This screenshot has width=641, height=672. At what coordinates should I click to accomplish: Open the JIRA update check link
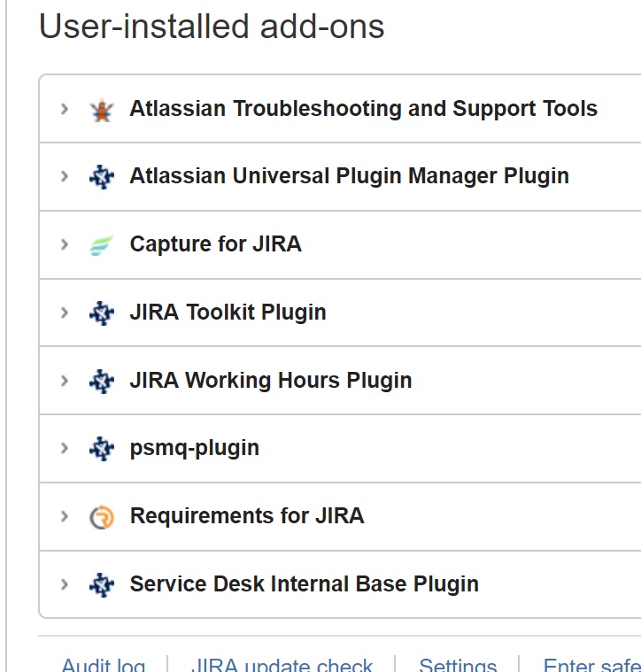coord(282,665)
